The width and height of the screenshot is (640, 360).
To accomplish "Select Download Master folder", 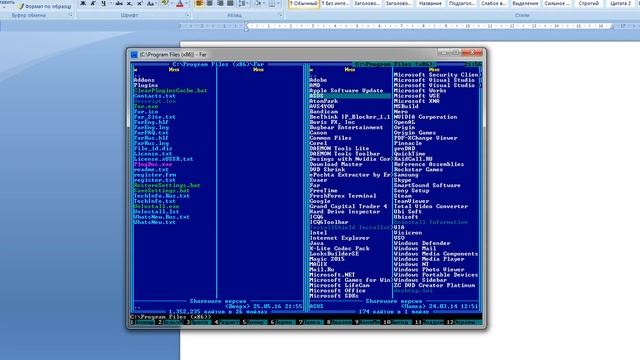I will [x=336, y=164].
